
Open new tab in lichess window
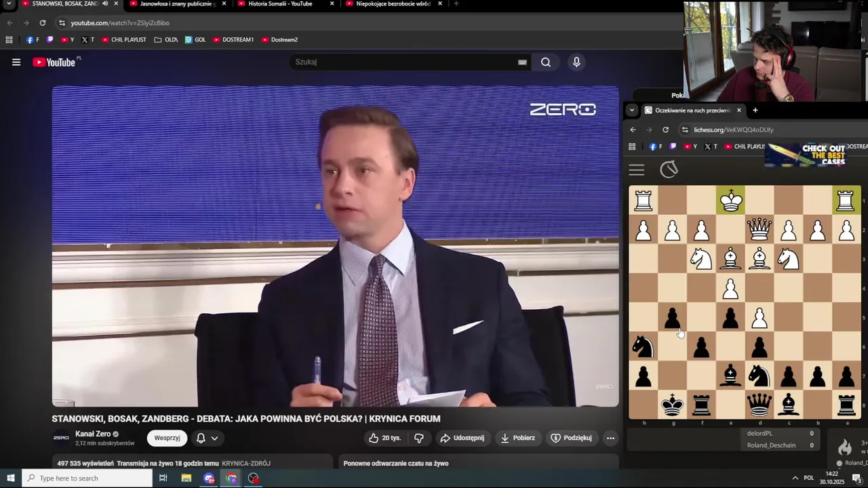(755, 110)
